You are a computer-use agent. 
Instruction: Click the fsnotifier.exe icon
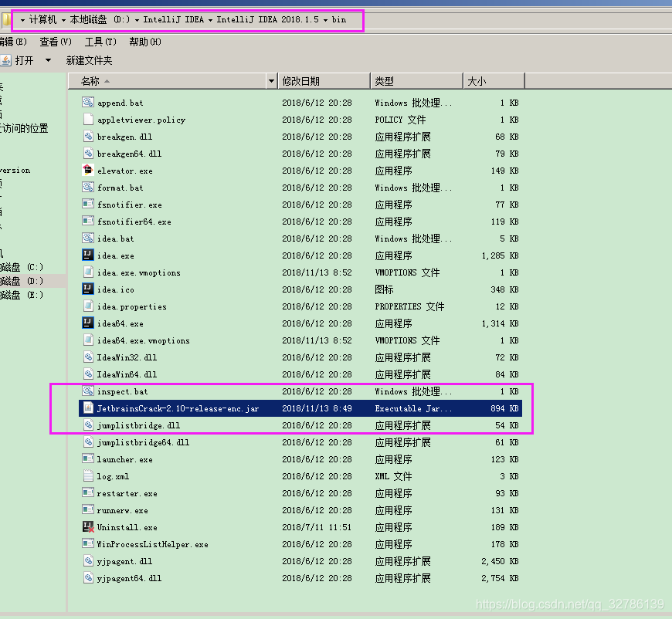tap(88, 204)
